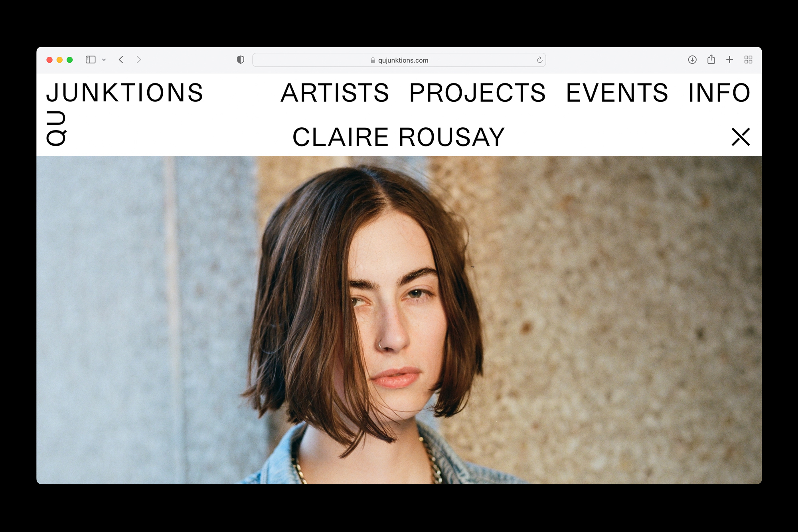Click the qujunktions.com address bar
The height and width of the screenshot is (532, 798).
(x=399, y=60)
